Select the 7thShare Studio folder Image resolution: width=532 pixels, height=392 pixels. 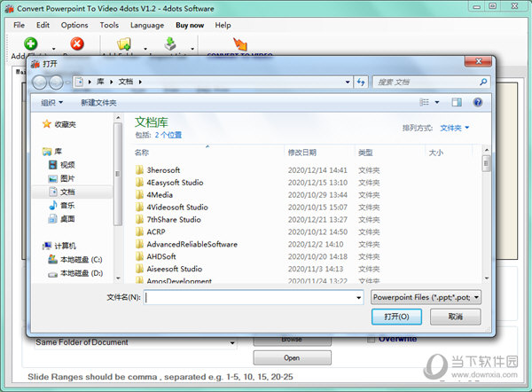pos(168,220)
